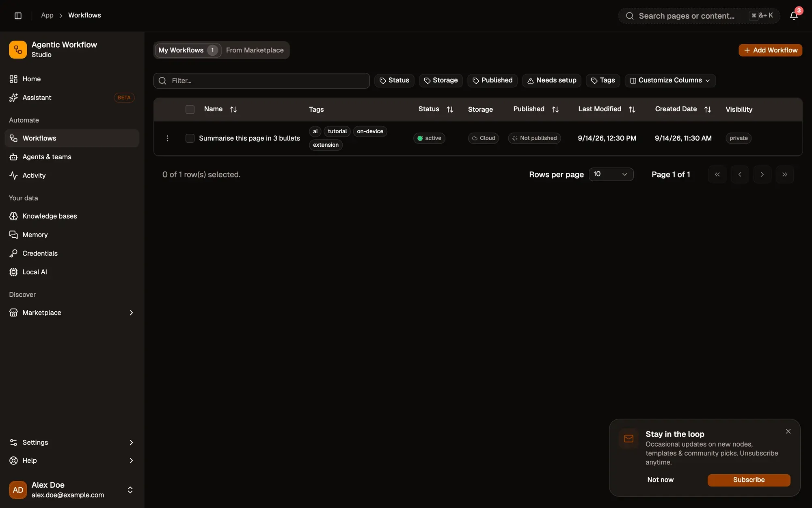Viewport: 812px width, 508px height.
Task: Check the Summarise this page row checkbox
Action: pos(190,138)
